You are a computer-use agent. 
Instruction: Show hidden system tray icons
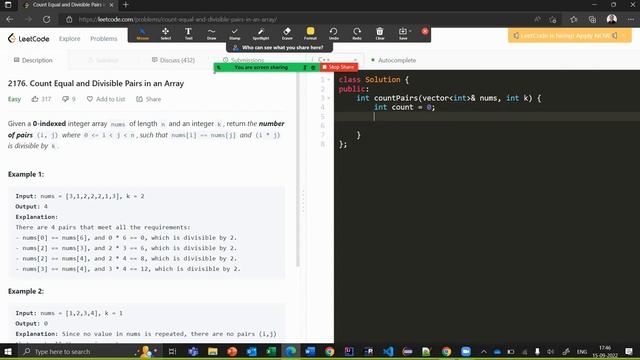pos(484,351)
